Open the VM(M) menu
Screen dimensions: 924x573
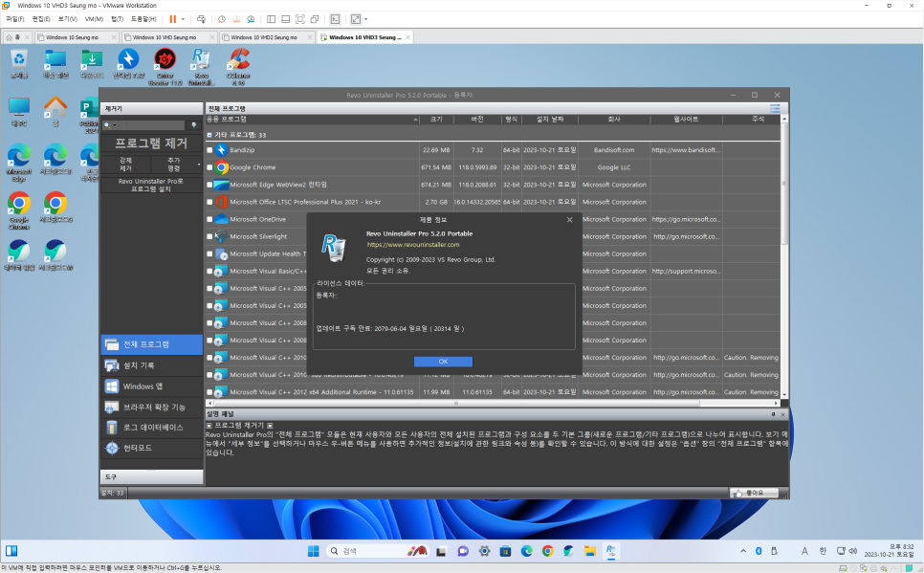click(94, 19)
